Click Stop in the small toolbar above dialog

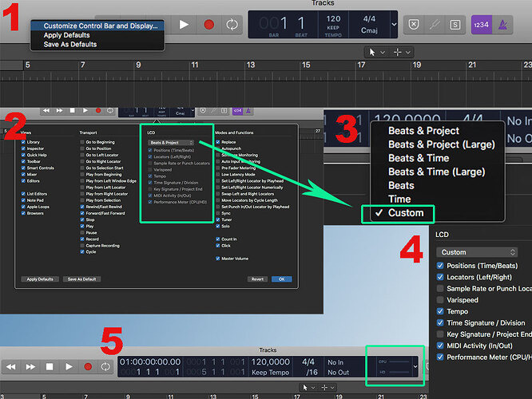(72, 110)
